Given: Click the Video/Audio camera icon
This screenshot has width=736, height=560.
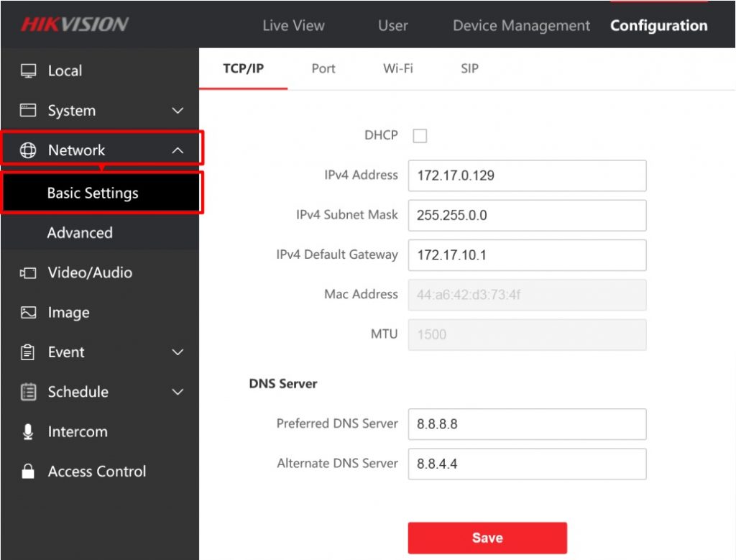Looking at the screenshot, I should pyautogui.click(x=28, y=272).
